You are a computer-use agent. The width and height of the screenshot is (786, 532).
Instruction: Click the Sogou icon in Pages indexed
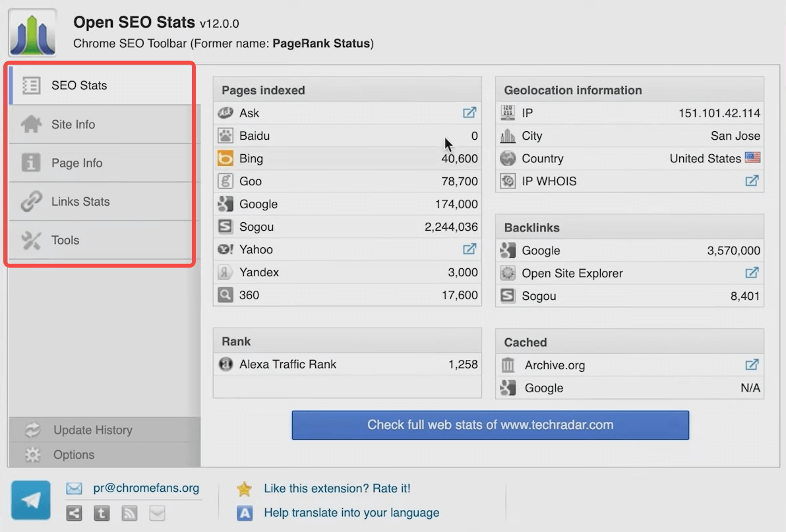tap(225, 226)
